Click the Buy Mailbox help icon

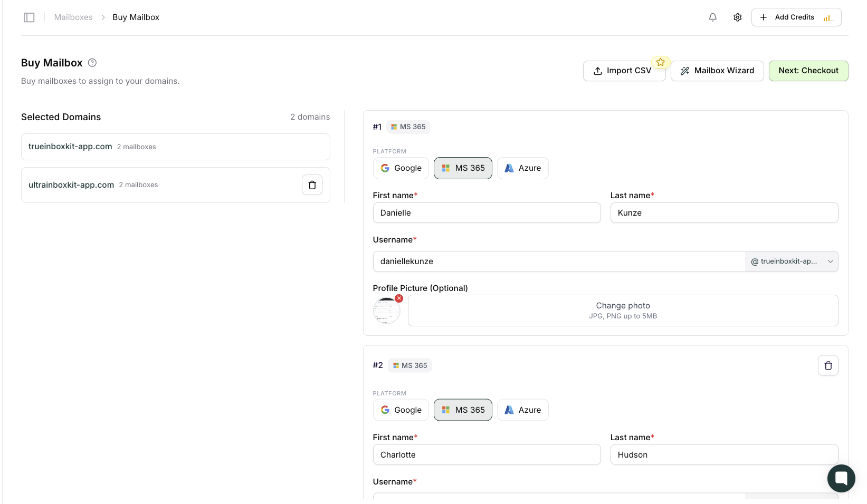pos(92,63)
